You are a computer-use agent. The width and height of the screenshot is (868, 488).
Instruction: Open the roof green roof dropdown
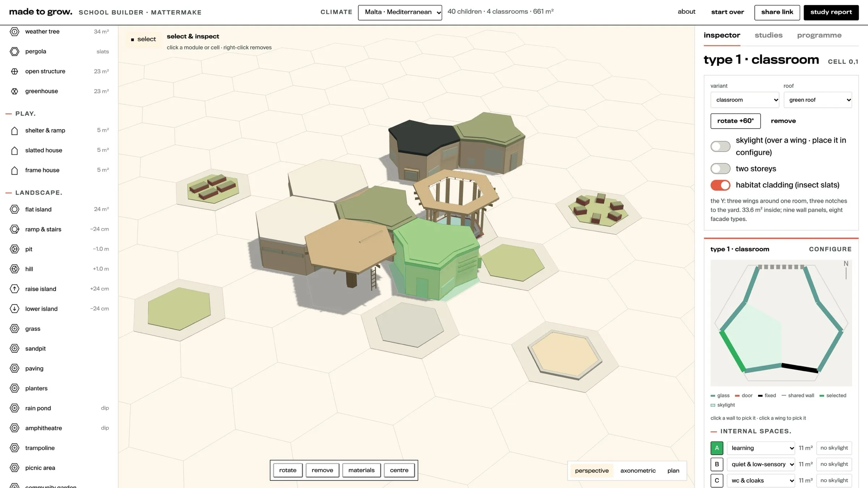[x=818, y=100]
